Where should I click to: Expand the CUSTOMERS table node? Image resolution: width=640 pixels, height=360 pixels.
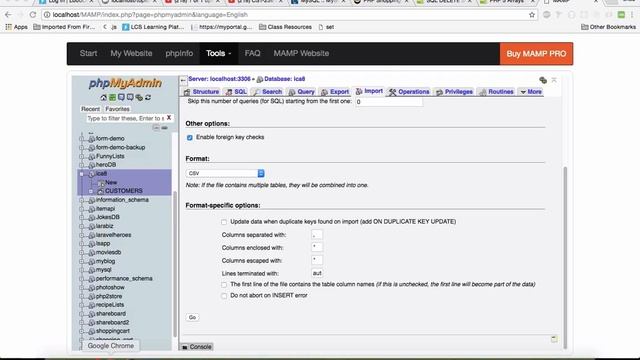point(91,191)
